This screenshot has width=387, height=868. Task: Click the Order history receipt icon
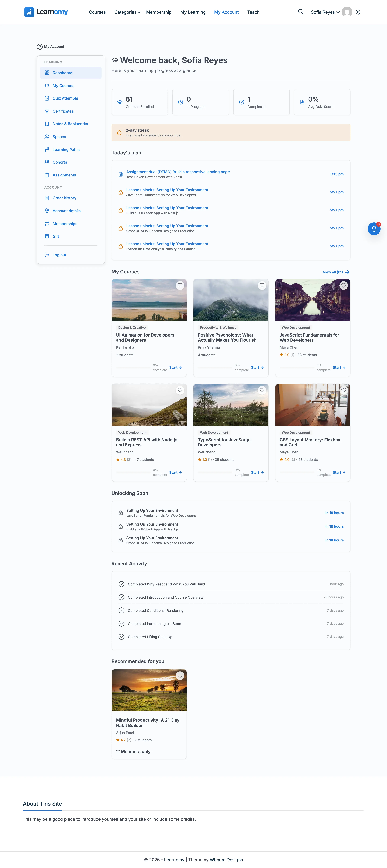pyautogui.click(x=47, y=198)
